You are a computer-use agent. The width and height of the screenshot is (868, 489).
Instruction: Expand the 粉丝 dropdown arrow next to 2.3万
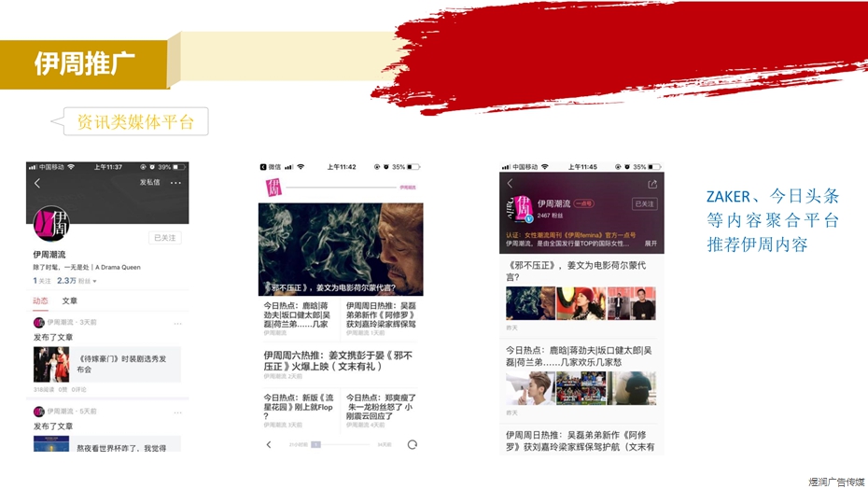(x=94, y=281)
